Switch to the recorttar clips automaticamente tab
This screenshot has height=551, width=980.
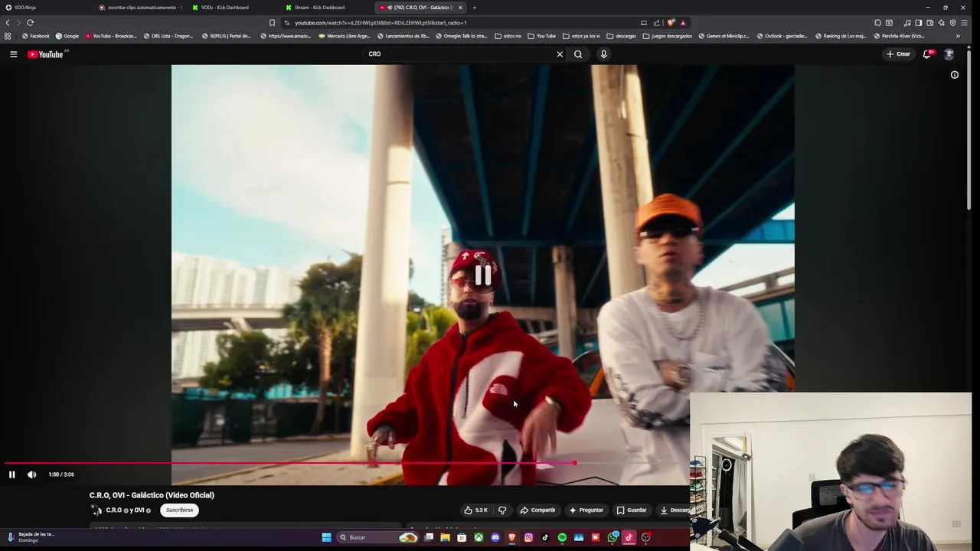tap(140, 8)
